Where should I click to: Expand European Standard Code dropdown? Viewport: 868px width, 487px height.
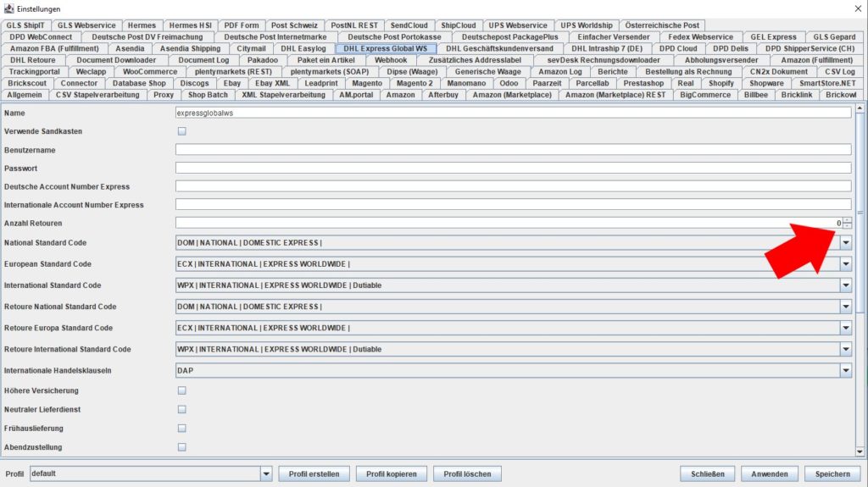point(845,264)
